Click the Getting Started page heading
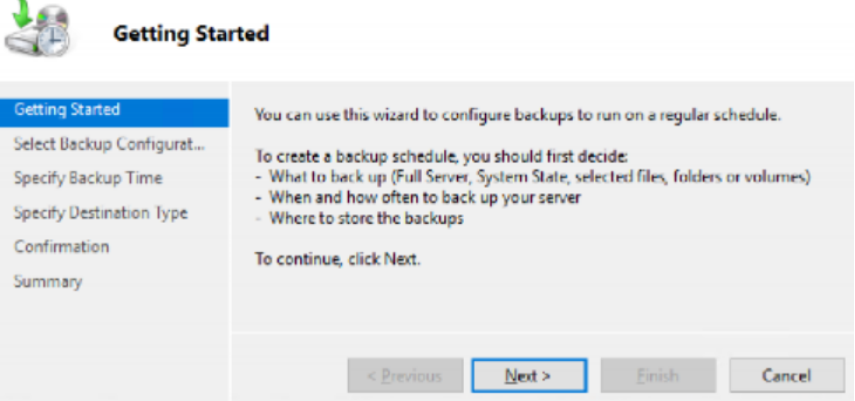This screenshot has width=855, height=401. coord(191,34)
